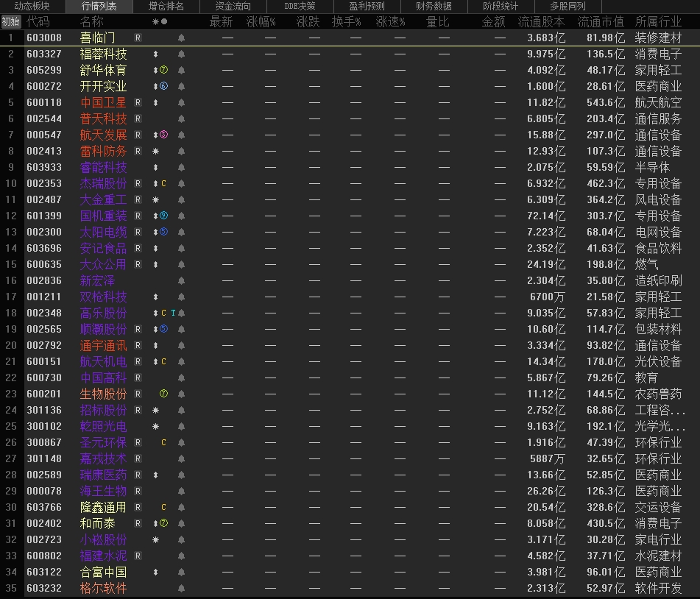Select stock name 航天发展

(103, 135)
